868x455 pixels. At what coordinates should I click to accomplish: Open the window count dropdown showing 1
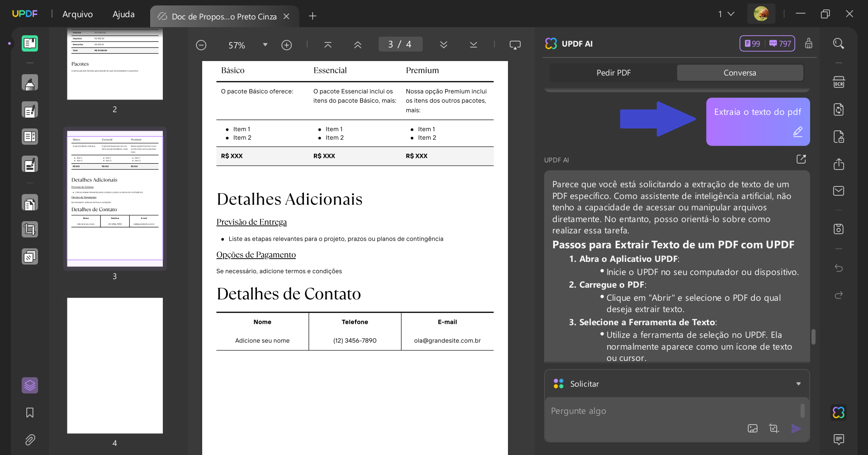coord(726,14)
